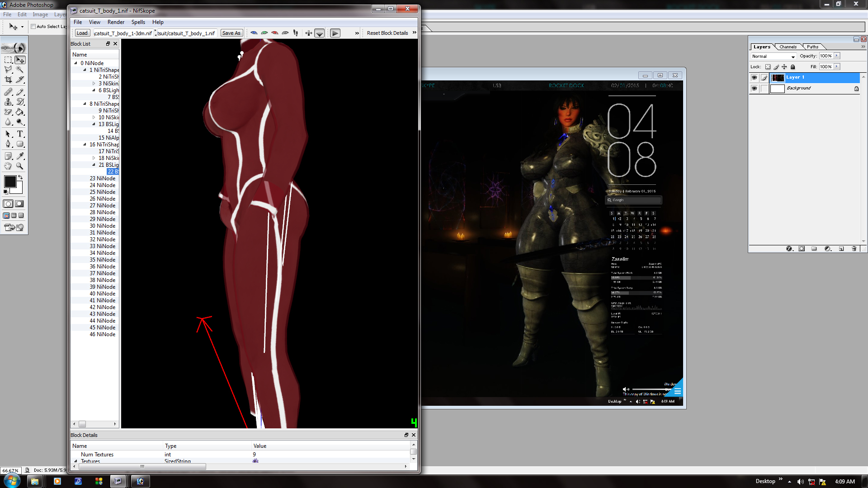Click the Save As button
This screenshot has height=488, width=868.
(231, 33)
